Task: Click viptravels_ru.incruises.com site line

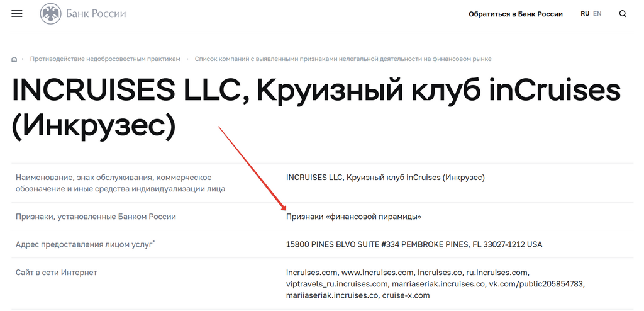Action: click(x=435, y=284)
